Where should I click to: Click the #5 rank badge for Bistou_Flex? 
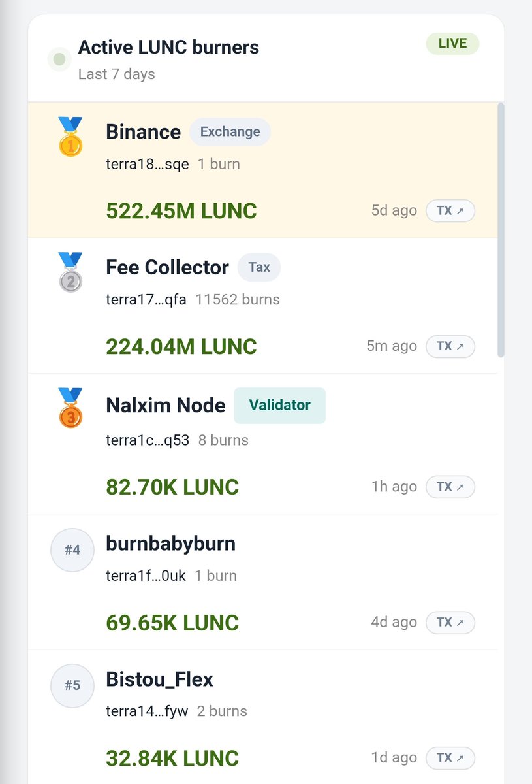tap(72, 686)
